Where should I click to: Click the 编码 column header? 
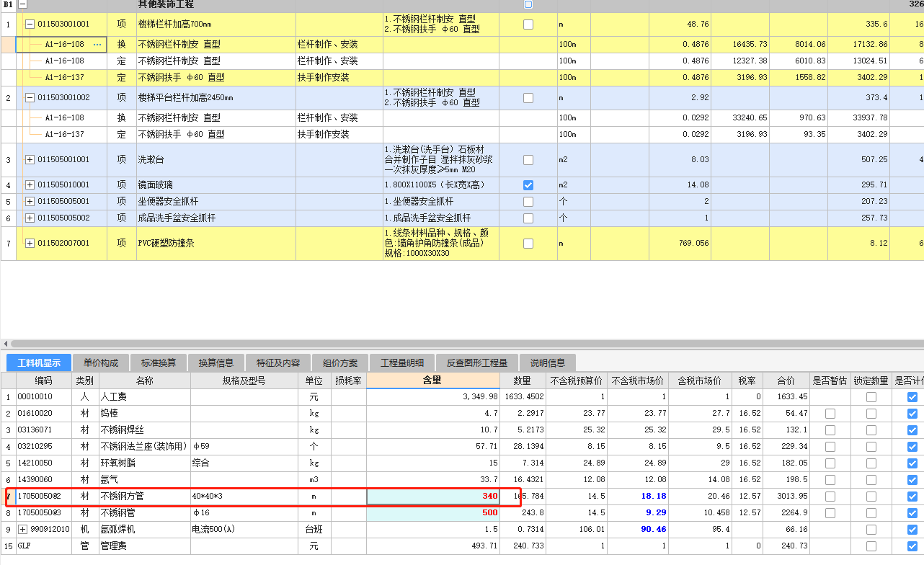click(x=44, y=381)
